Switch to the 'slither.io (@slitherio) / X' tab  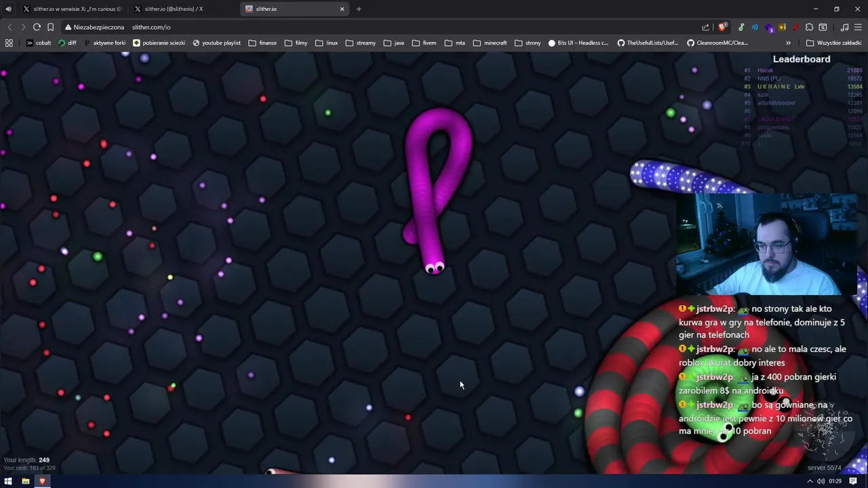[182, 9]
